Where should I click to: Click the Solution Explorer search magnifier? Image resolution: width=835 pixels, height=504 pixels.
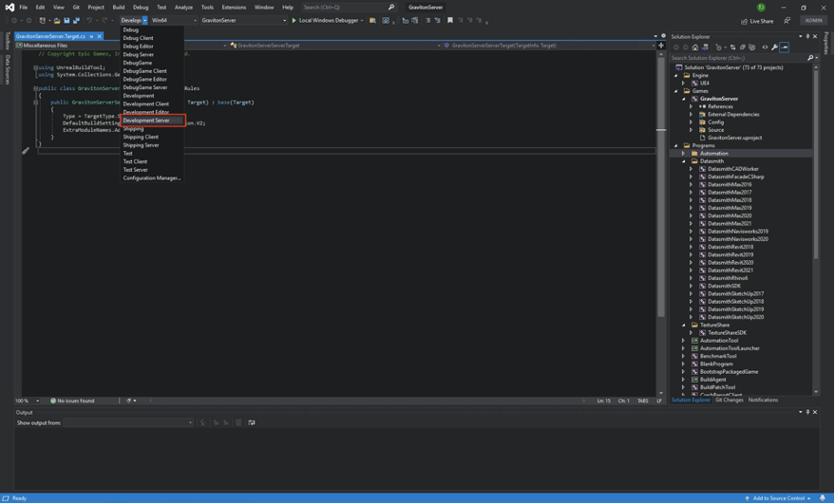pos(810,58)
